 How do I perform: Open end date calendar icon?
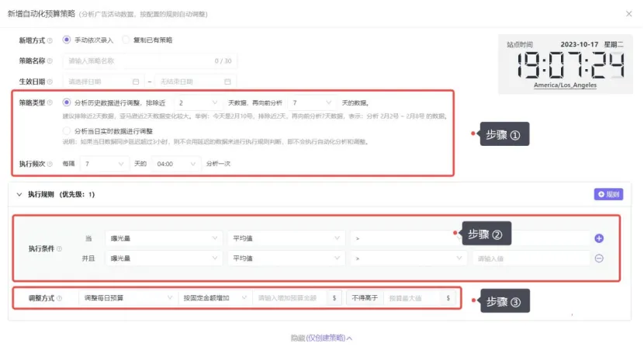pyautogui.click(x=227, y=82)
